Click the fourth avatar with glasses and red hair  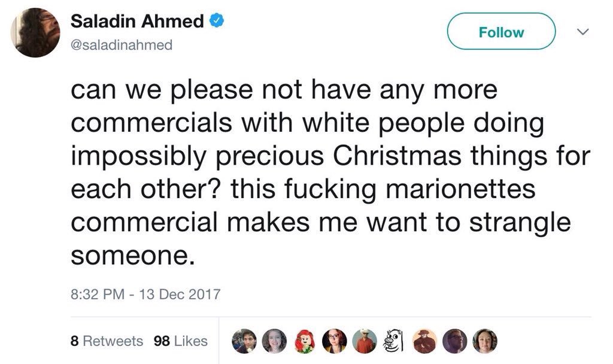(x=333, y=341)
